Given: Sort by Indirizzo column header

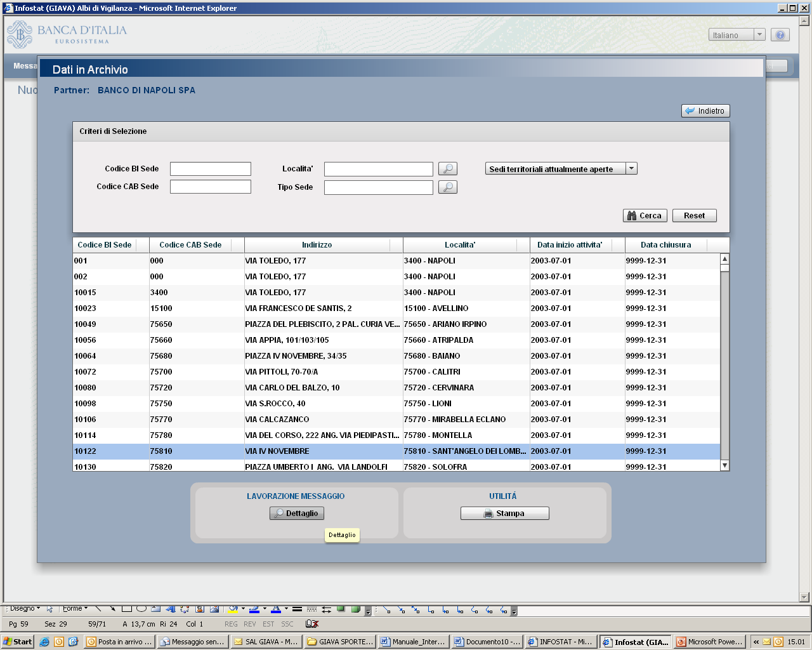Looking at the screenshot, I should coord(324,245).
